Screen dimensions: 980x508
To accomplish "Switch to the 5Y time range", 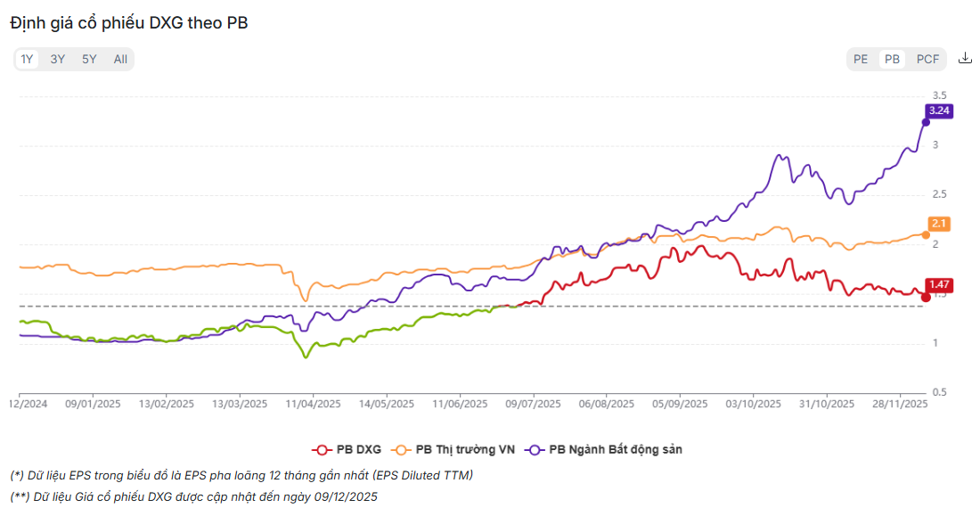I will (89, 60).
